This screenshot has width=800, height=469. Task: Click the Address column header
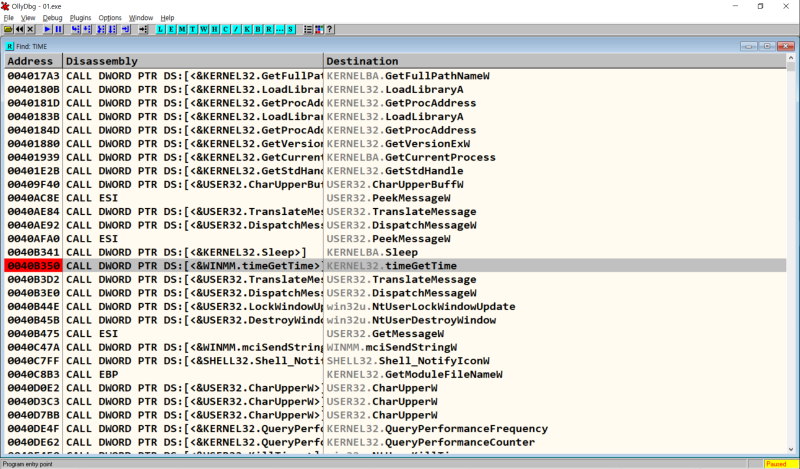tap(32, 61)
